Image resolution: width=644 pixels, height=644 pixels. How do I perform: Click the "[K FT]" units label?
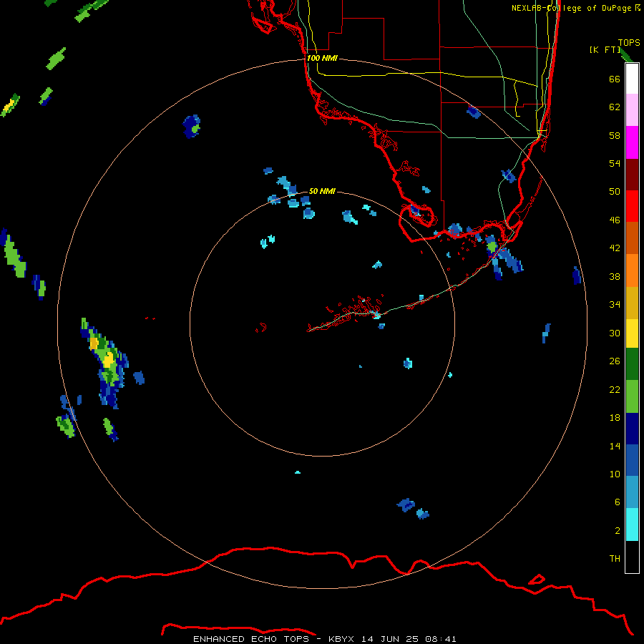[x=605, y=49]
